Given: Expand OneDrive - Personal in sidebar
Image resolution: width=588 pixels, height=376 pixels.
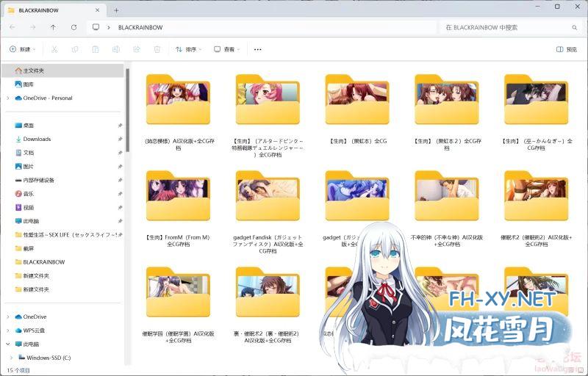Looking at the screenshot, I should click(x=8, y=98).
